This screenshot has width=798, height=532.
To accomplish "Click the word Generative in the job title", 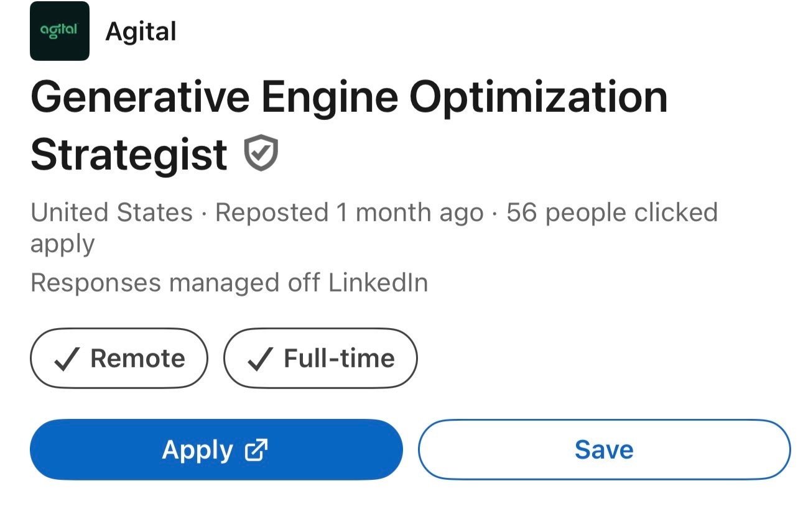I will (140, 98).
